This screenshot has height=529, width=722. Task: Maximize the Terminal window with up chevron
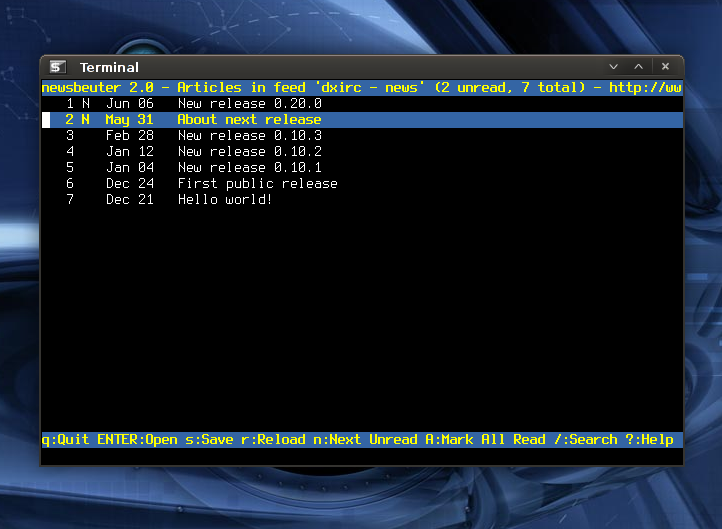pyautogui.click(x=639, y=67)
